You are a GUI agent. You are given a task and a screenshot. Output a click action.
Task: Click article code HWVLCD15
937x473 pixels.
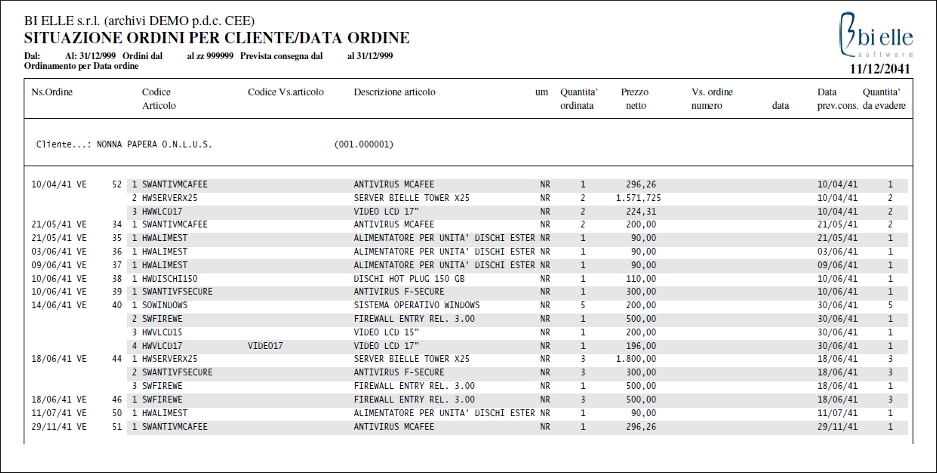(162, 333)
